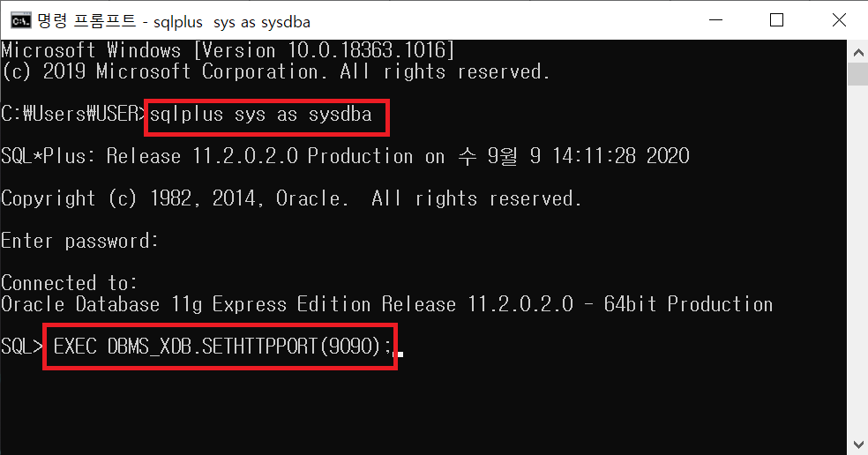Click the 'Copyright (c) 1982, 2014, Oracle' line
This screenshot has height=455, width=868.
(x=291, y=198)
